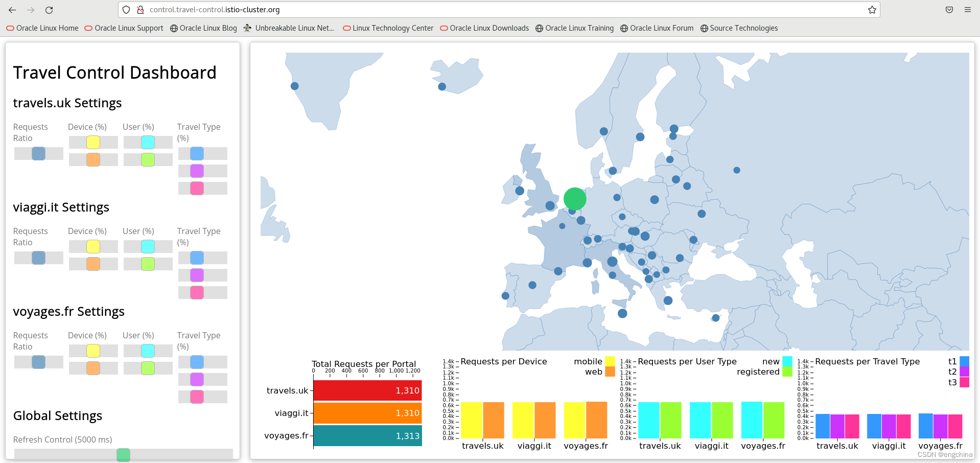Click the browser forward arrow

tap(31, 10)
